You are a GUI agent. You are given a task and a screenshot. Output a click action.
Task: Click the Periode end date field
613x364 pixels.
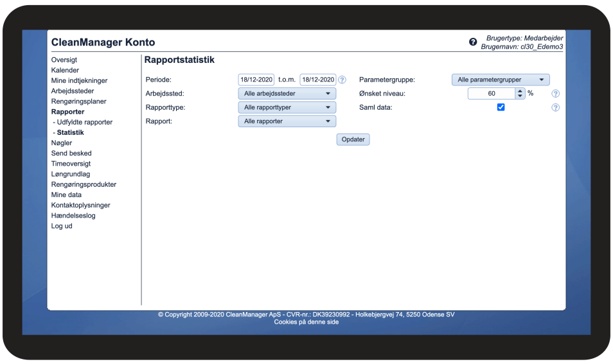click(318, 80)
